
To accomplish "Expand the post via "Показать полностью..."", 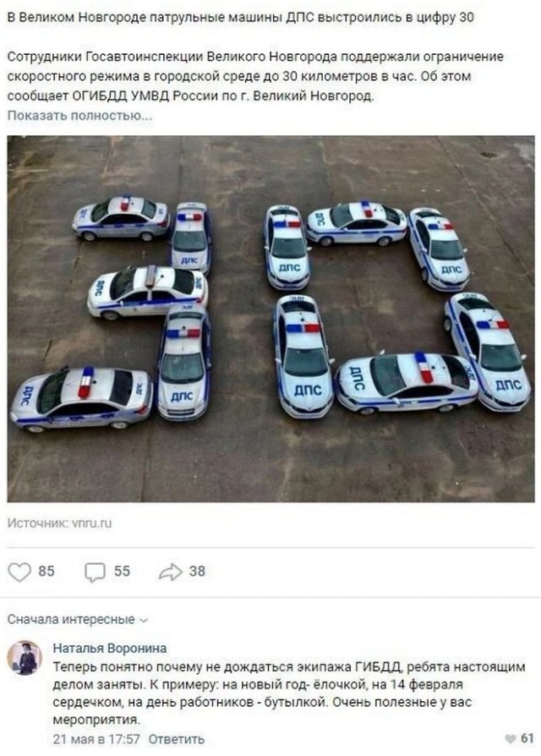I will point(79,116).
